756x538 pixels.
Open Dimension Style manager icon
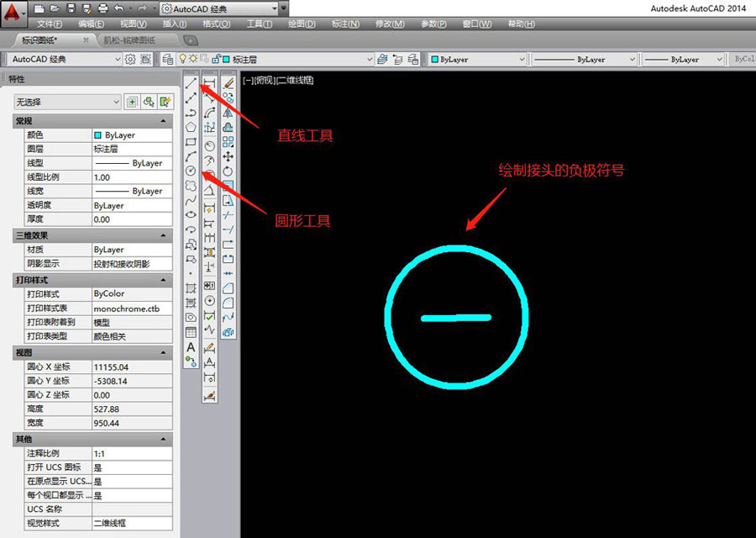pyautogui.click(x=210, y=396)
